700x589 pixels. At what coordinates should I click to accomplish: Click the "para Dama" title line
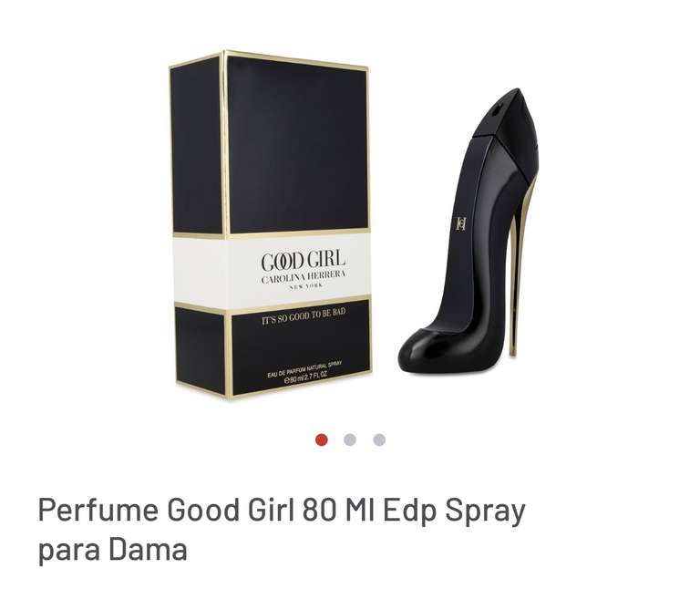112,549
